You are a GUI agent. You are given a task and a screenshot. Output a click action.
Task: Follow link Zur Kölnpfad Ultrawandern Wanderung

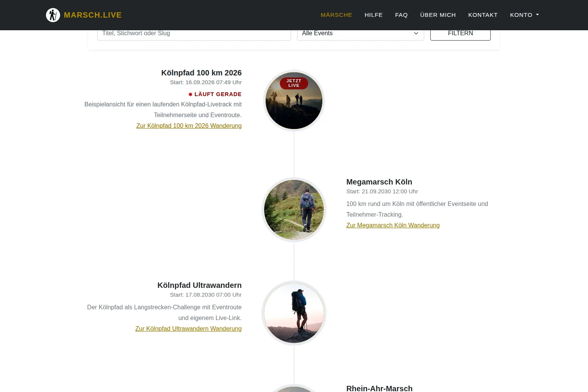pyautogui.click(x=188, y=328)
